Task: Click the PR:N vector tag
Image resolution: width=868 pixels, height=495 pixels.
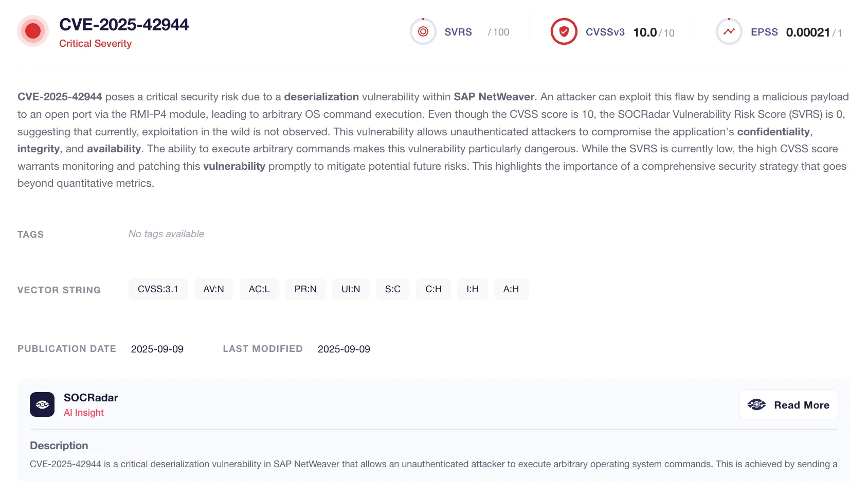Action: (305, 289)
